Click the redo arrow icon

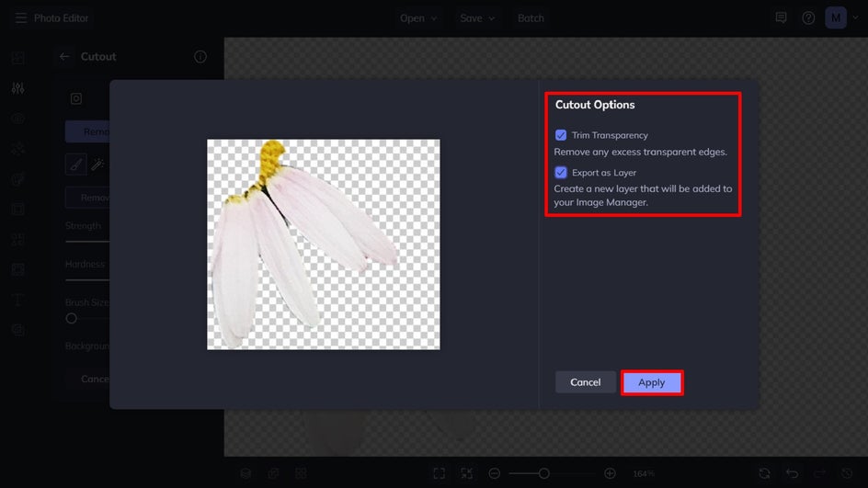point(820,473)
